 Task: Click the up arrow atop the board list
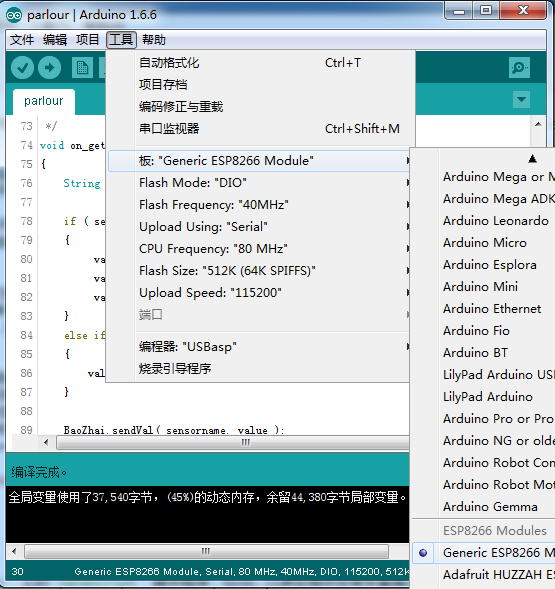[532, 159]
